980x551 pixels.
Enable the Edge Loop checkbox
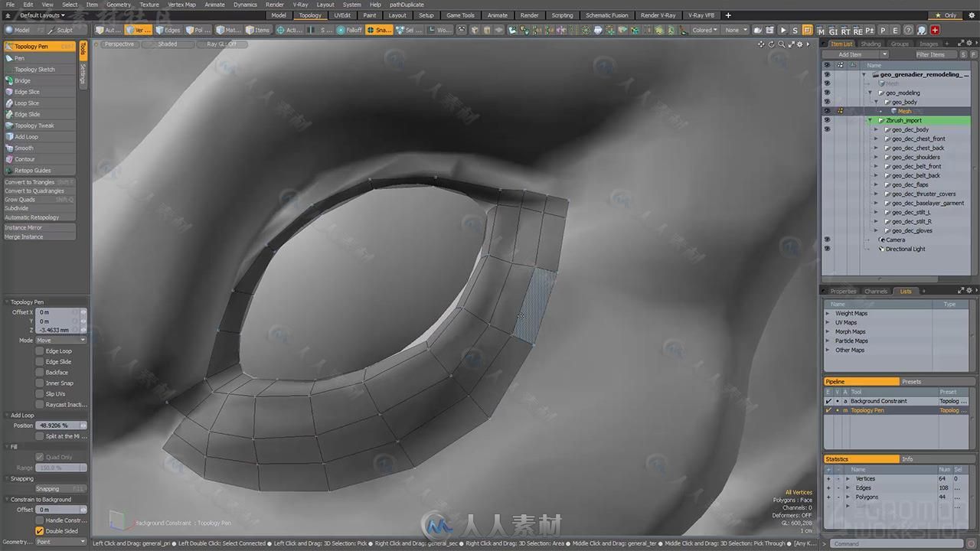click(40, 351)
